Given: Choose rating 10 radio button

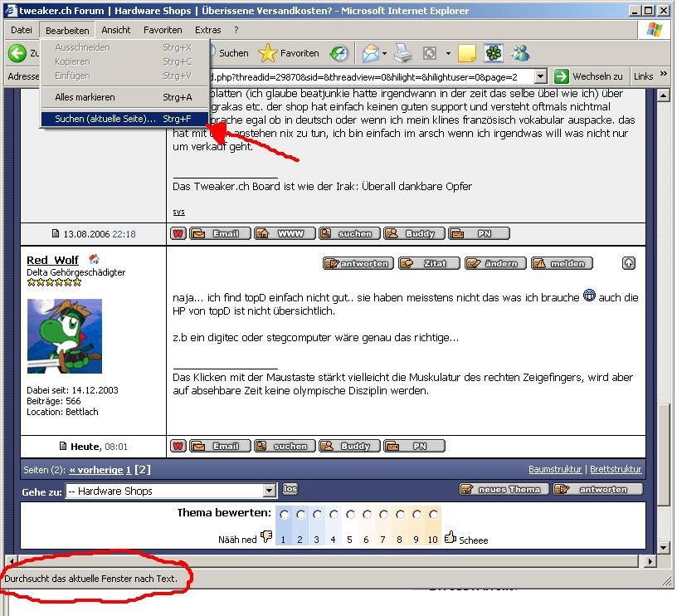Looking at the screenshot, I should 432,515.
